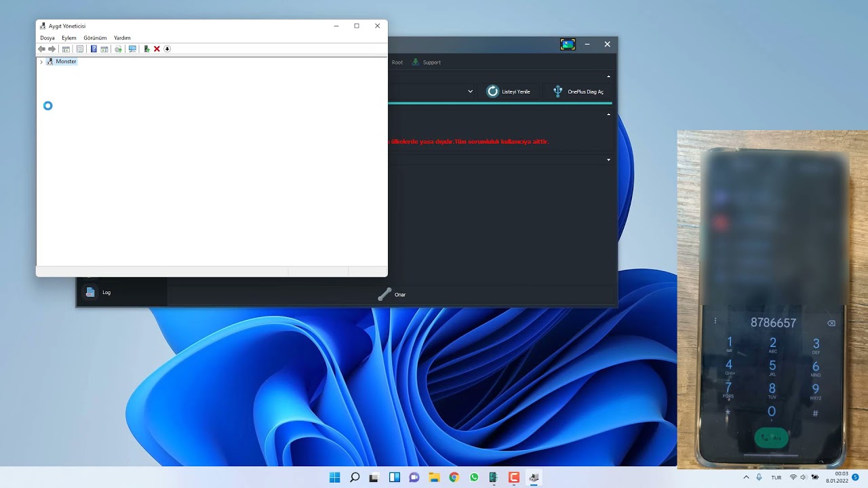The image size is (868, 488).
Task: Click the Onar repair button
Action: [x=392, y=294]
